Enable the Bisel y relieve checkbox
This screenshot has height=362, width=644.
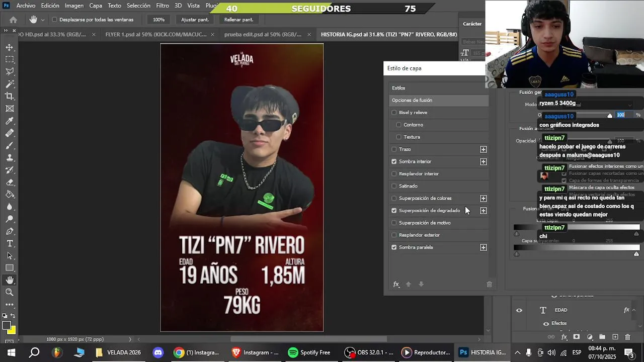394,113
